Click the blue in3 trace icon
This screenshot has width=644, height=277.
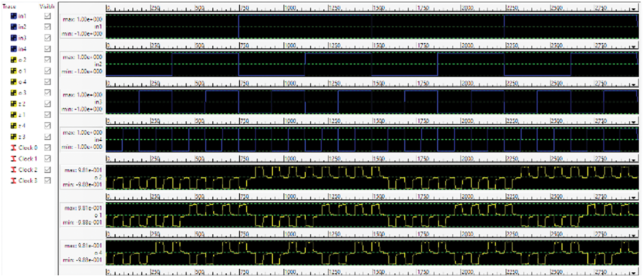(x=14, y=38)
